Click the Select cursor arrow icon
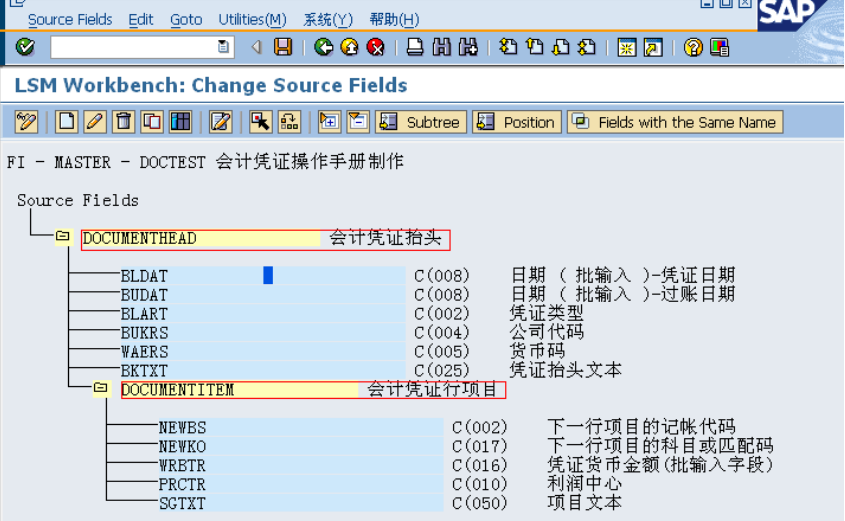This screenshot has height=521, width=845. tap(261, 122)
